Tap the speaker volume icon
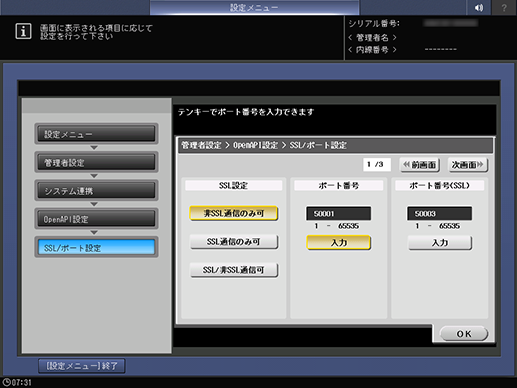Viewport: 517px width, 388px height. (x=479, y=7)
